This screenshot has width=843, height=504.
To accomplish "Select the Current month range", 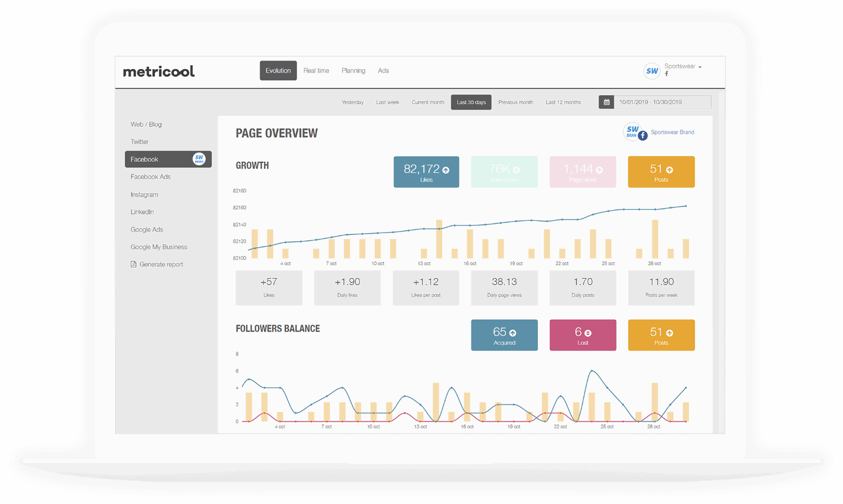I will coord(428,102).
